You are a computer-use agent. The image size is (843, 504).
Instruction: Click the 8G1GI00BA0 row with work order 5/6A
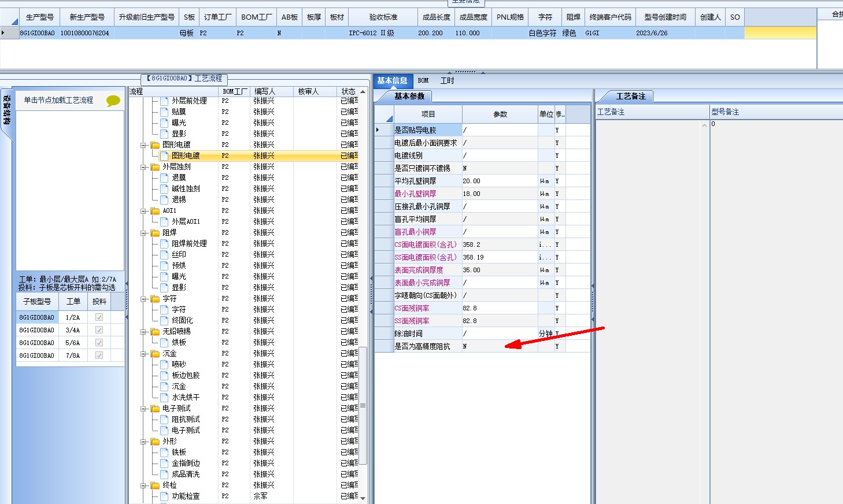click(71, 343)
